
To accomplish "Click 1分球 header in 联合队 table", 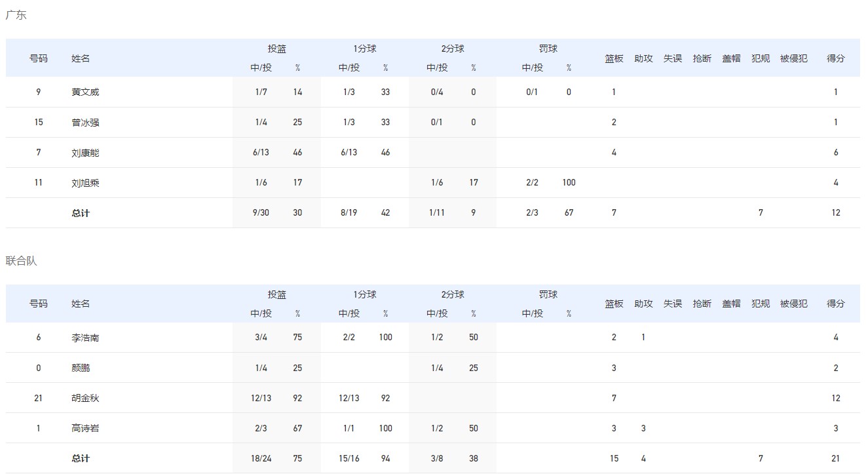I will [x=365, y=294].
